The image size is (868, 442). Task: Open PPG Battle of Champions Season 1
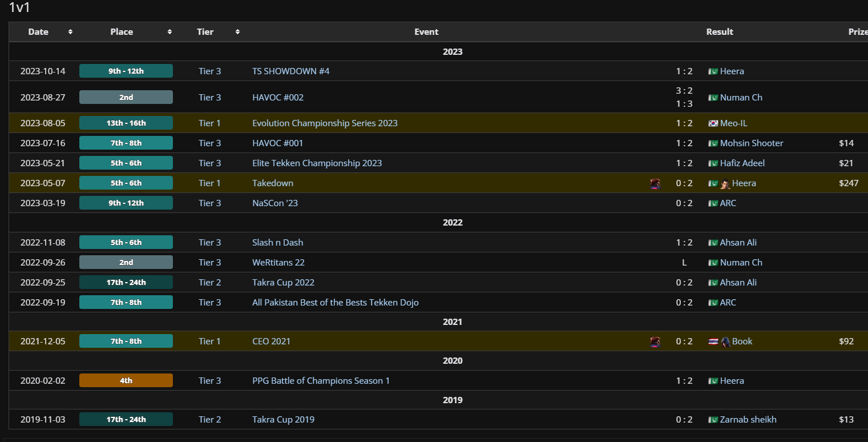[x=321, y=381]
